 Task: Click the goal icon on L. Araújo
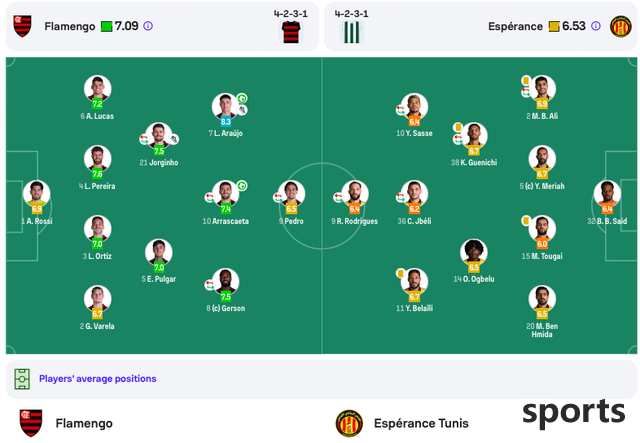coord(242,98)
